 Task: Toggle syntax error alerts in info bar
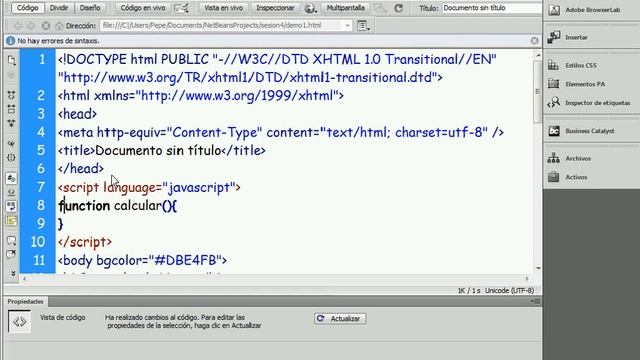coord(11,220)
